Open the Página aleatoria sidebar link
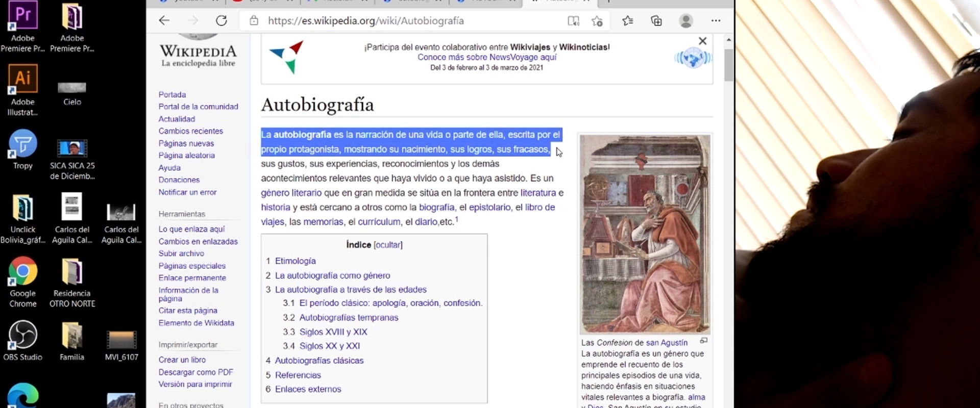 point(186,156)
